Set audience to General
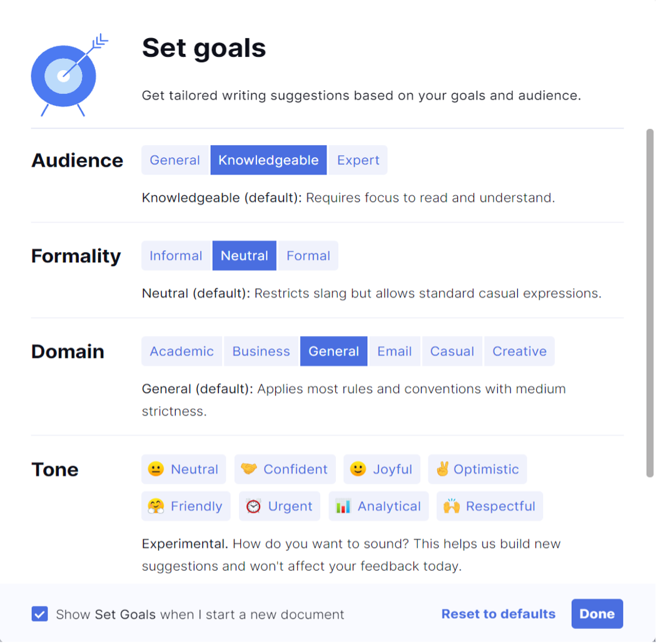This screenshot has width=658, height=644. tap(175, 160)
